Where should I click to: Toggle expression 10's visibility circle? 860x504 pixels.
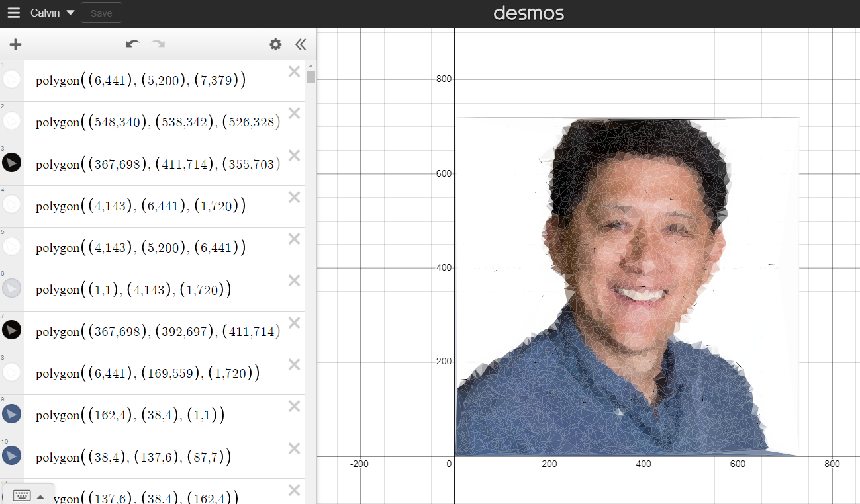(x=11, y=455)
